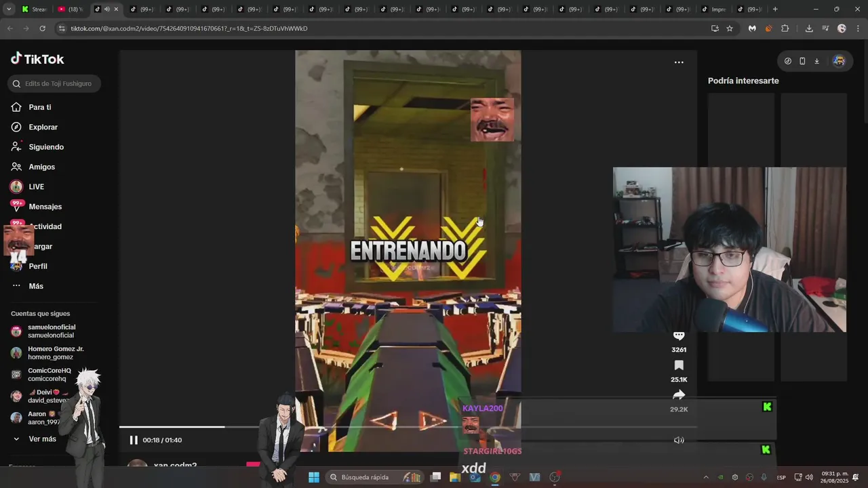The width and height of the screenshot is (868, 488).
Task: Click the ESP language indicator
Action: [x=781, y=477]
